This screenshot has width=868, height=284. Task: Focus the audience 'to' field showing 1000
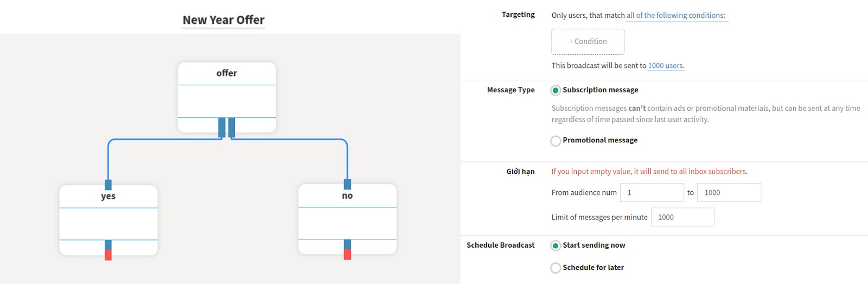pyautogui.click(x=729, y=193)
